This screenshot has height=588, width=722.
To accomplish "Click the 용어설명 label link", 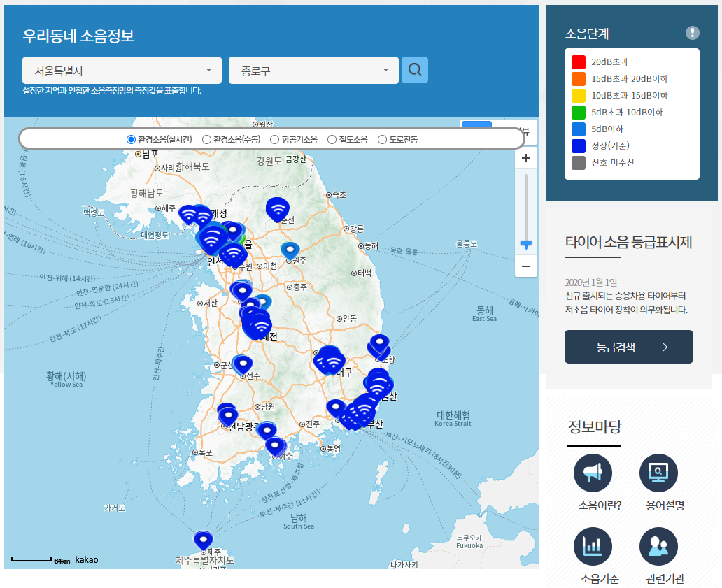I will point(665,505).
